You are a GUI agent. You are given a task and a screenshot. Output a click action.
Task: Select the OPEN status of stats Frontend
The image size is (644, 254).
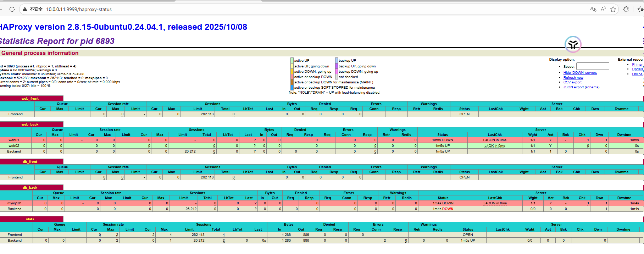click(468, 235)
